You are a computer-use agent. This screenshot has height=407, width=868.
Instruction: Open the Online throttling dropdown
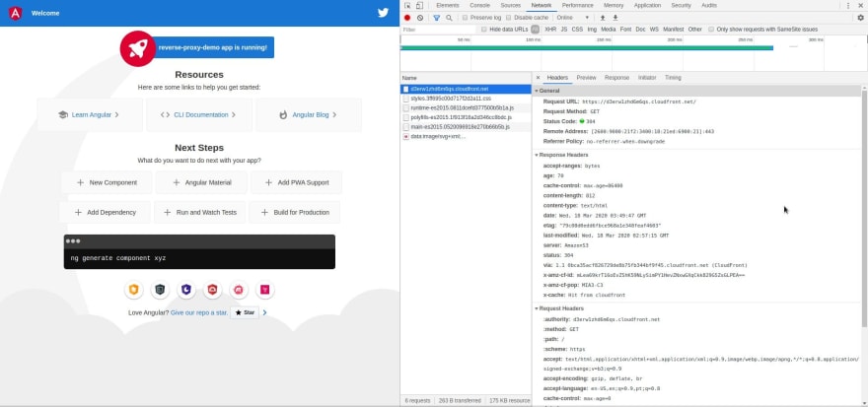572,18
